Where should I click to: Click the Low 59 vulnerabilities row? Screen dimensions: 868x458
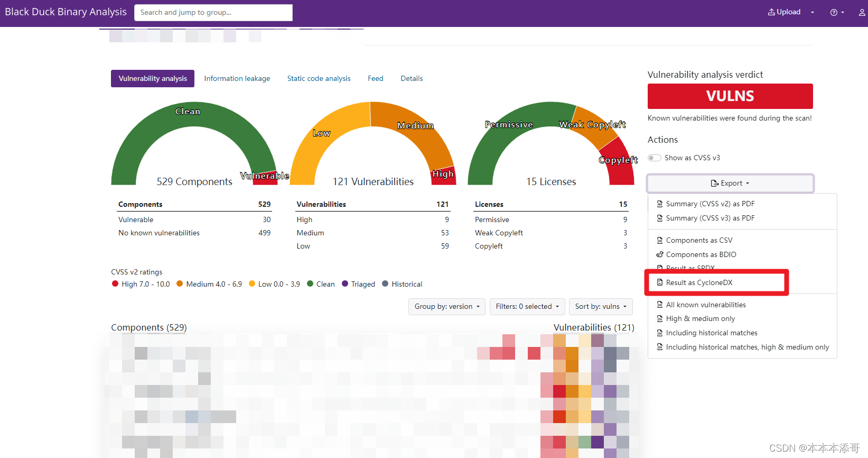coord(373,246)
